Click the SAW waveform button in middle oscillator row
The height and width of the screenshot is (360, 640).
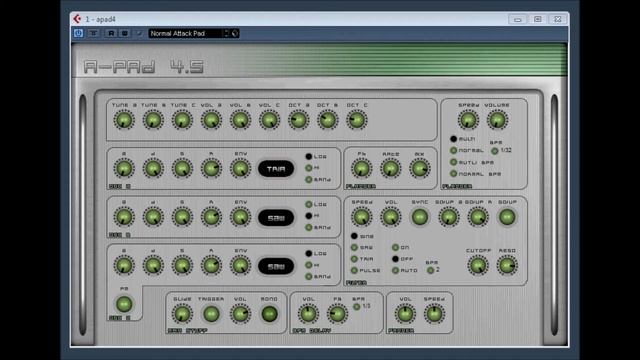pos(276,218)
